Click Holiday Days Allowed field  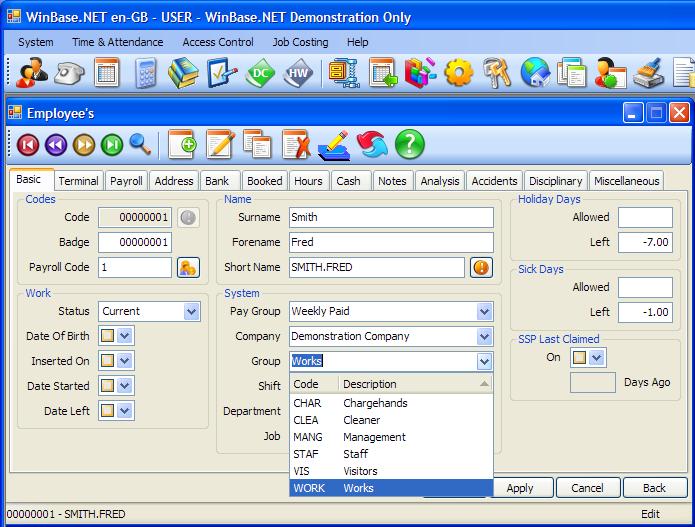[x=645, y=218]
